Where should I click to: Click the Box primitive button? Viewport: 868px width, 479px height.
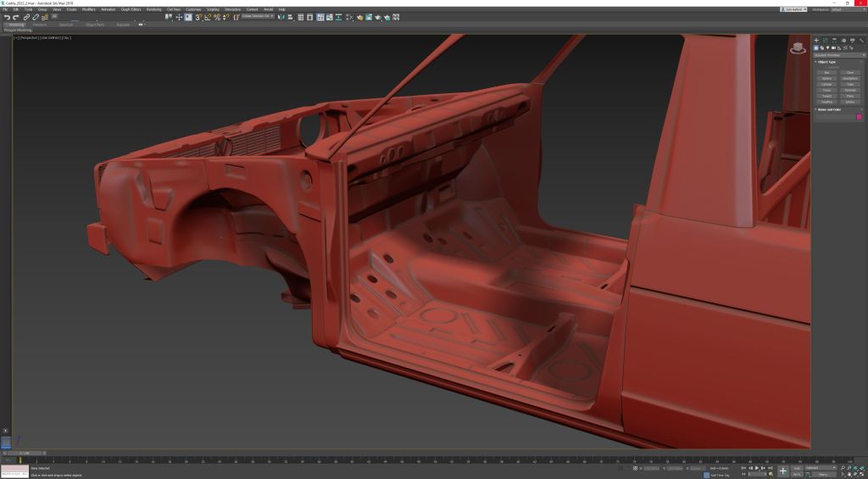coord(826,73)
